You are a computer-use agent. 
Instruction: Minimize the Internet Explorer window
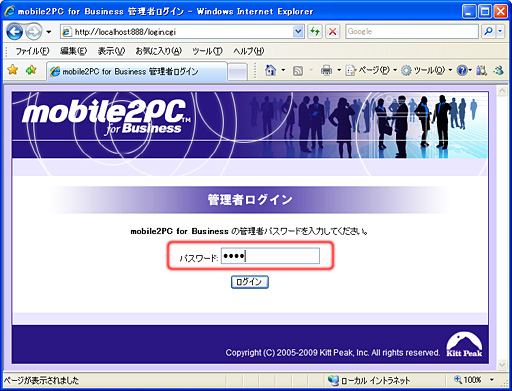point(469,12)
